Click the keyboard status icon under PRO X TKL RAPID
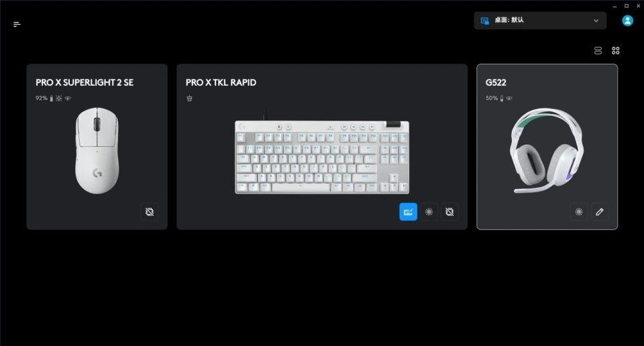Image resolution: width=644 pixels, height=346 pixels. pos(189,98)
